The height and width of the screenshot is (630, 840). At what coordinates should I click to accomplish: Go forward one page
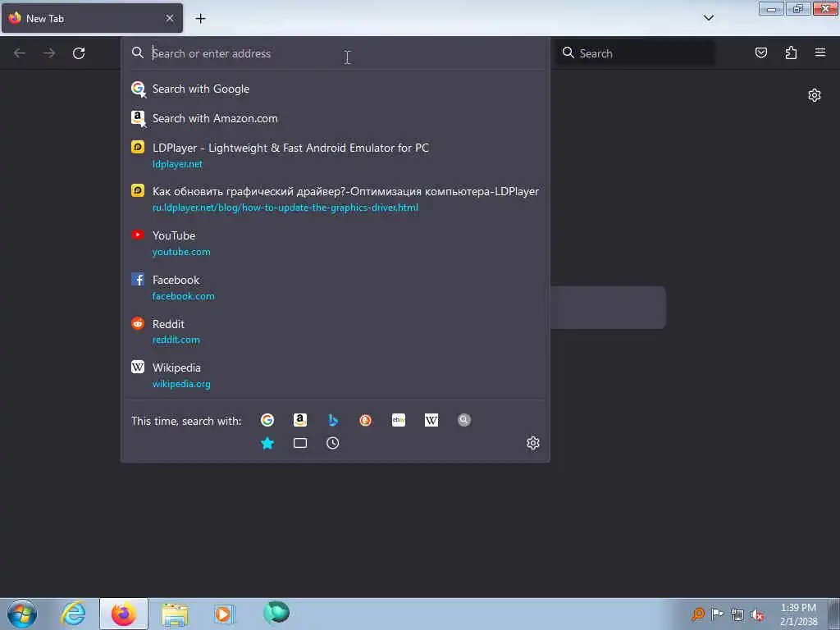(x=49, y=53)
